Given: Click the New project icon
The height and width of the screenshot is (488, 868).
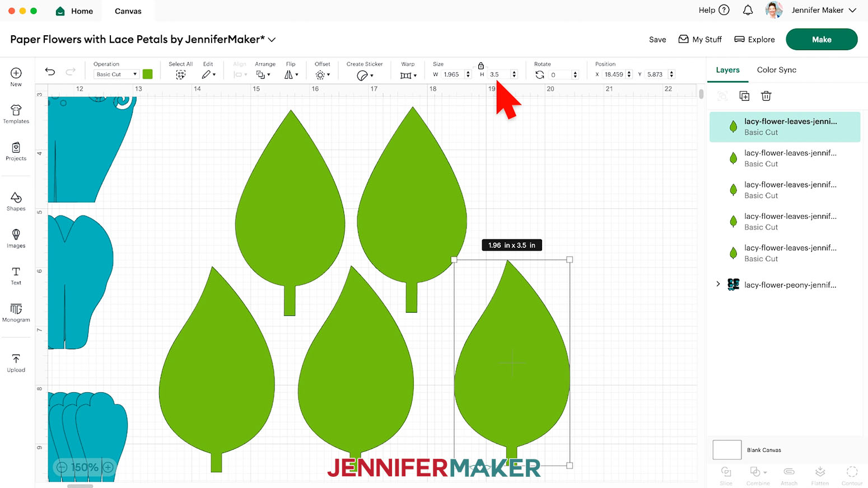Looking at the screenshot, I should click(x=16, y=73).
